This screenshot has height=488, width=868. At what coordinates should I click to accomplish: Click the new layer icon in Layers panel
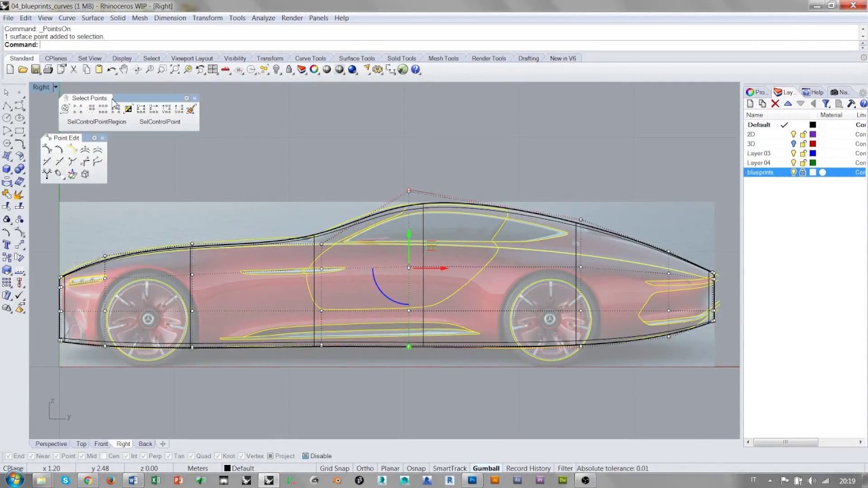[x=750, y=104]
